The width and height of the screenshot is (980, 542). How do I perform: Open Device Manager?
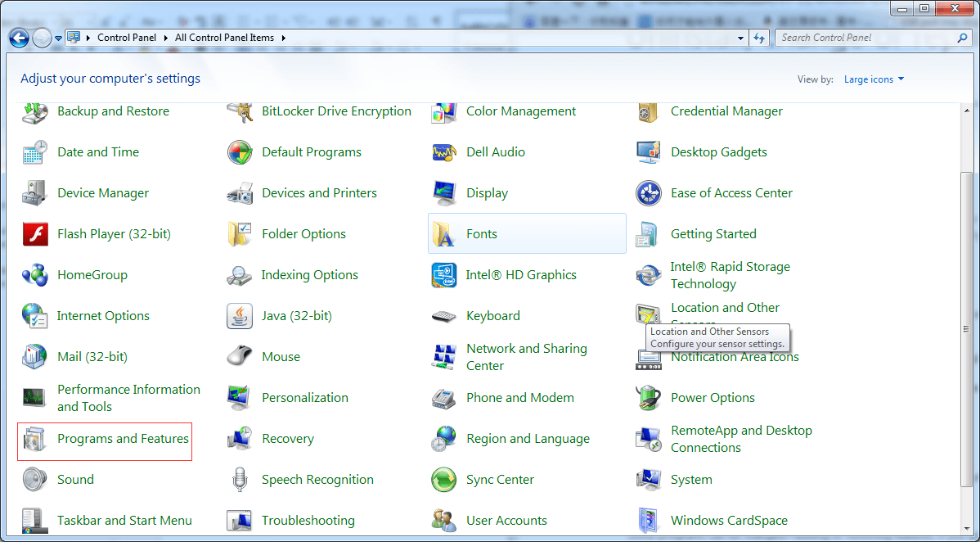103,192
